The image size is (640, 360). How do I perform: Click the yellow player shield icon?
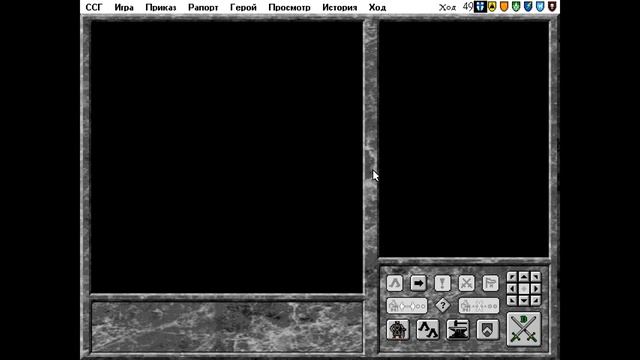click(492, 7)
